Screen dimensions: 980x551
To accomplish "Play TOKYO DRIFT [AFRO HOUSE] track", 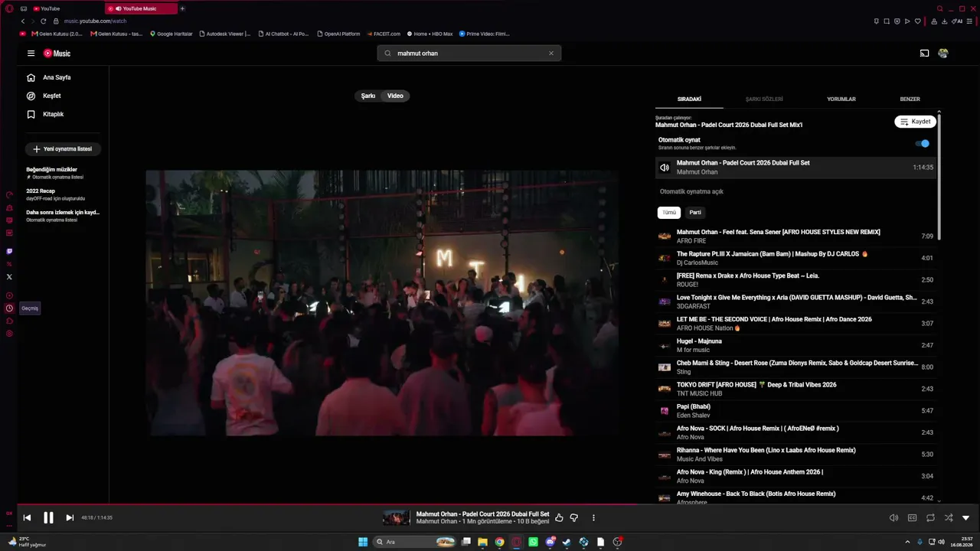I will pyautogui.click(x=795, y=389).
